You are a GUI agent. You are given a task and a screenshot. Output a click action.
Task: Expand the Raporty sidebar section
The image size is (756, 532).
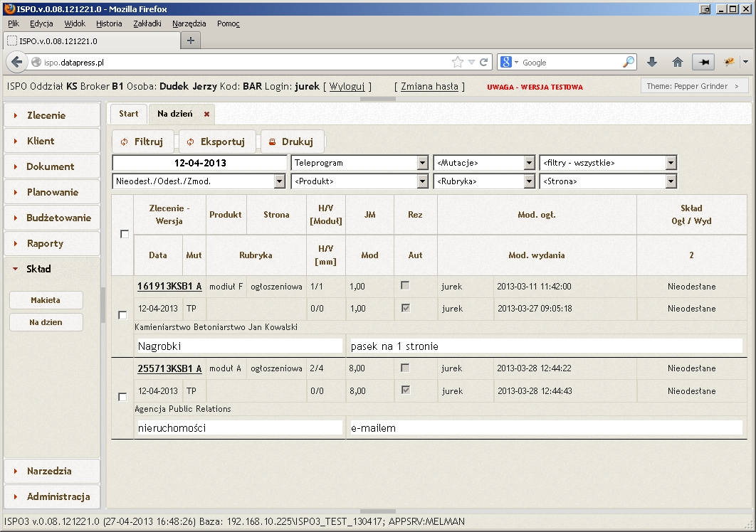(46, 243)
